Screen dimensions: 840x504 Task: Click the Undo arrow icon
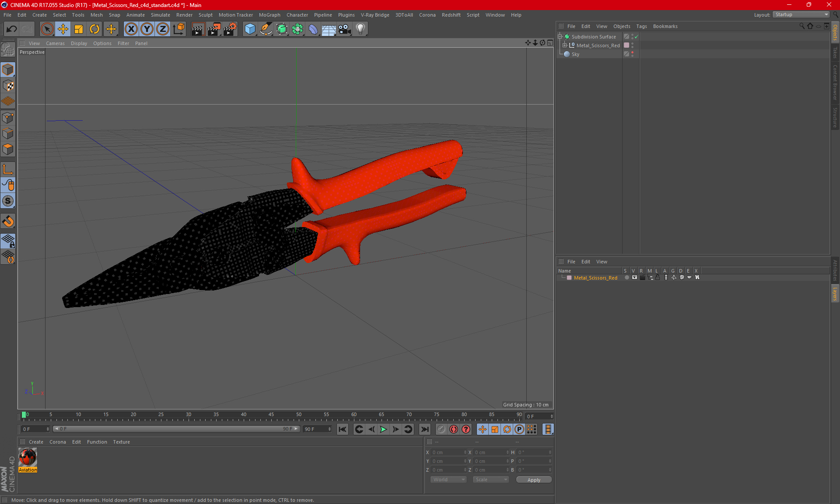11,29
